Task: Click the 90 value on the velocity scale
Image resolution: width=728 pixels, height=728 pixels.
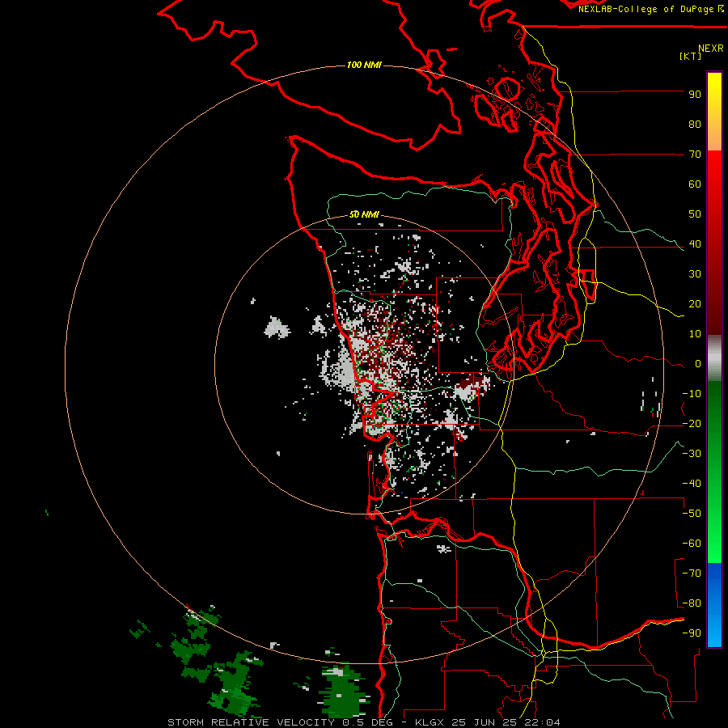Action: (695, 95)
